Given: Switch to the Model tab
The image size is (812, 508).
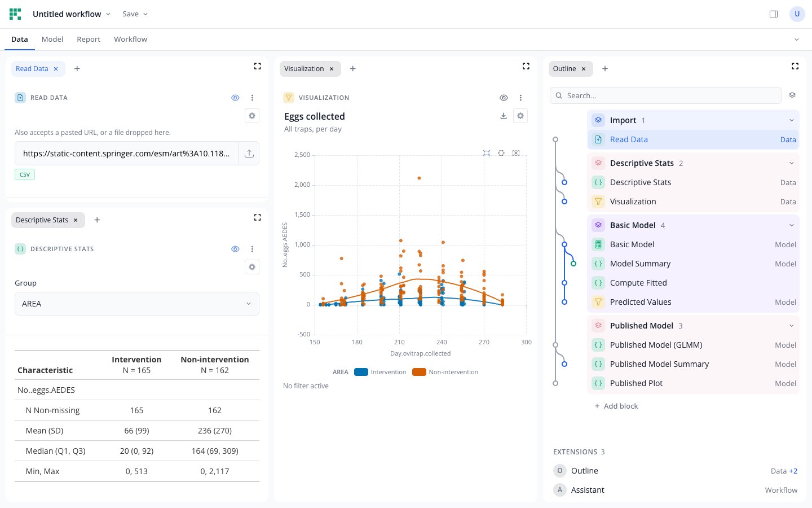Looking at the screenshot, I should tap(52, 40).
